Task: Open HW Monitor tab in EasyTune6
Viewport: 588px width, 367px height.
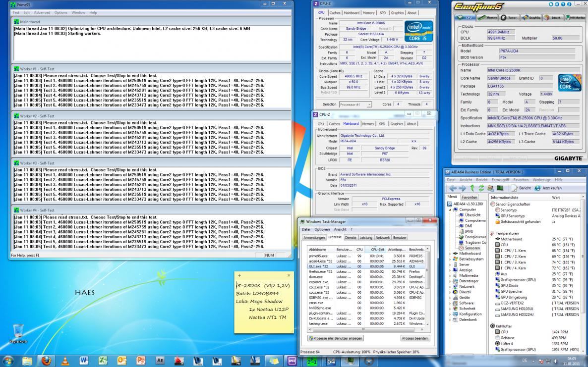Action: point(576,17)
